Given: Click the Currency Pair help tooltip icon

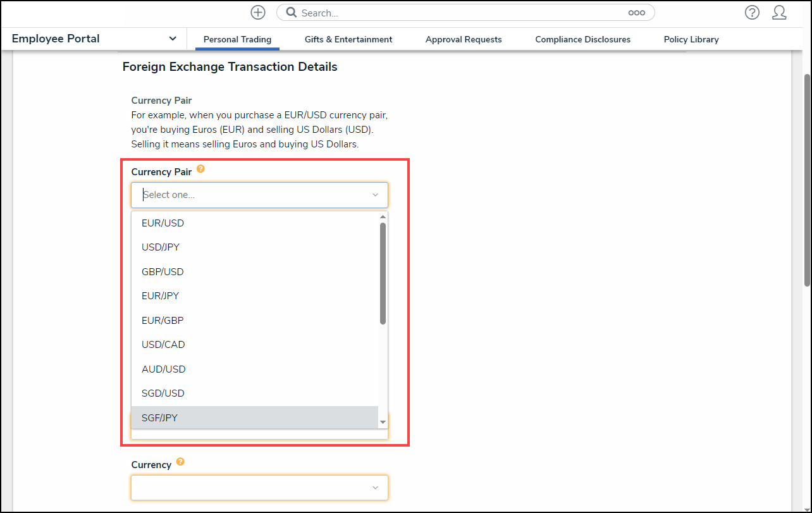Looking at the screenshot, I should 200,169.
